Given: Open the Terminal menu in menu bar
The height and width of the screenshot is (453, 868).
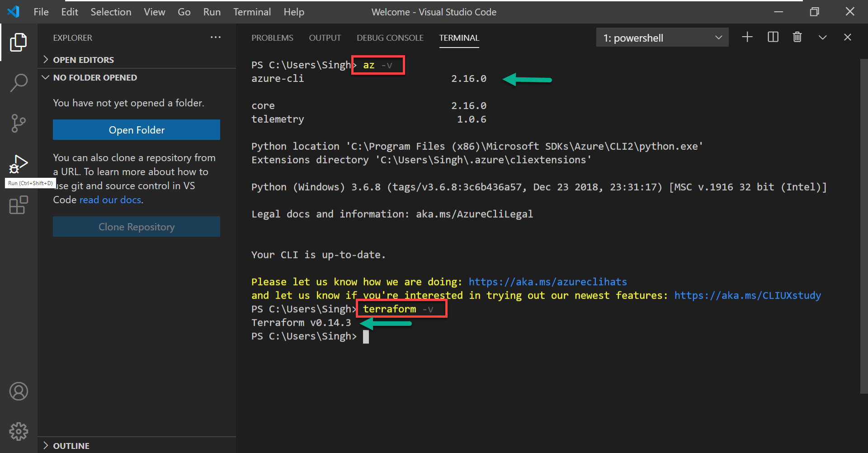Looking at the screenshot, I should coord(252,12).
